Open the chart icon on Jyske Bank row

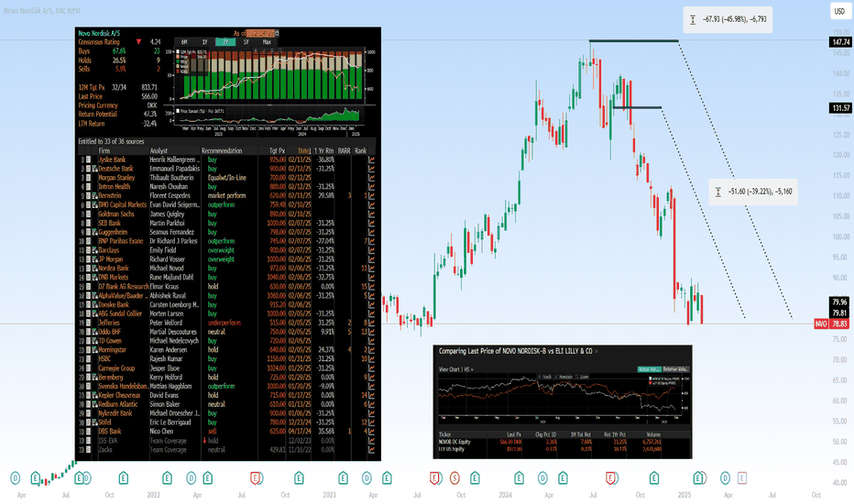[371, 159]
